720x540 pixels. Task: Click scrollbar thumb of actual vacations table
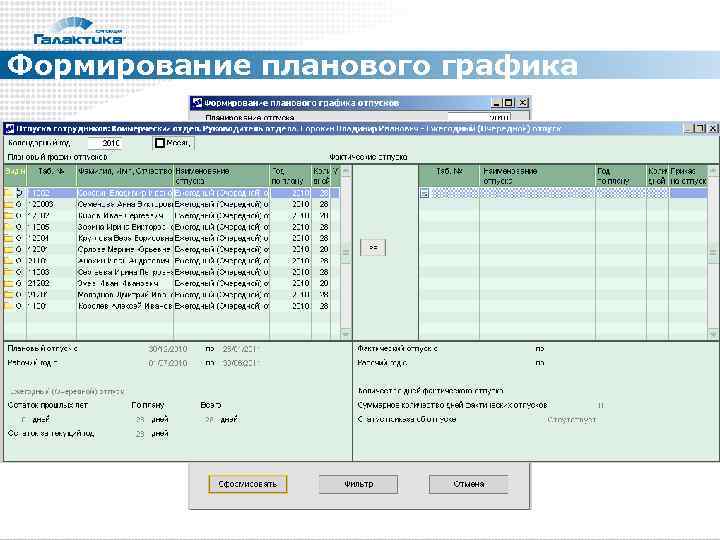(x=713, y=252)
